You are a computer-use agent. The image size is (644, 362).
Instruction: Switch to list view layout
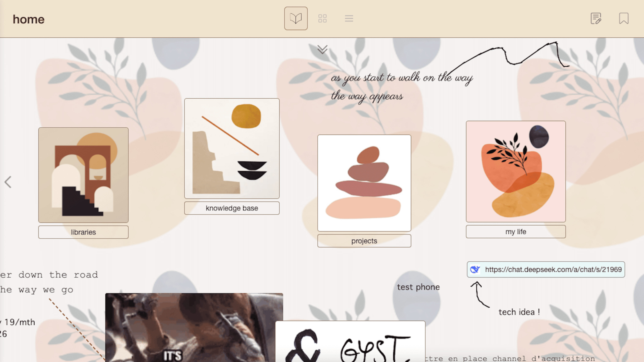point(349,19)
